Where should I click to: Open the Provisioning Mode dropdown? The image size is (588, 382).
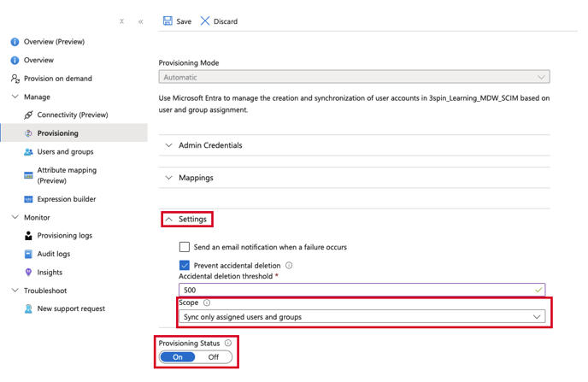pyautogui.click(x=354, y=77)
